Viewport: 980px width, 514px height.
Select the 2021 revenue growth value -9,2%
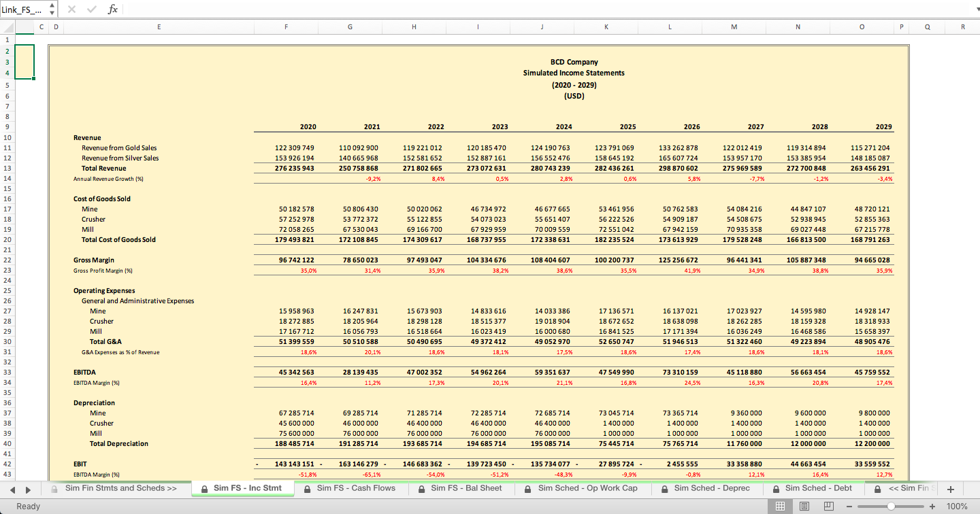[x=372, y=179]
